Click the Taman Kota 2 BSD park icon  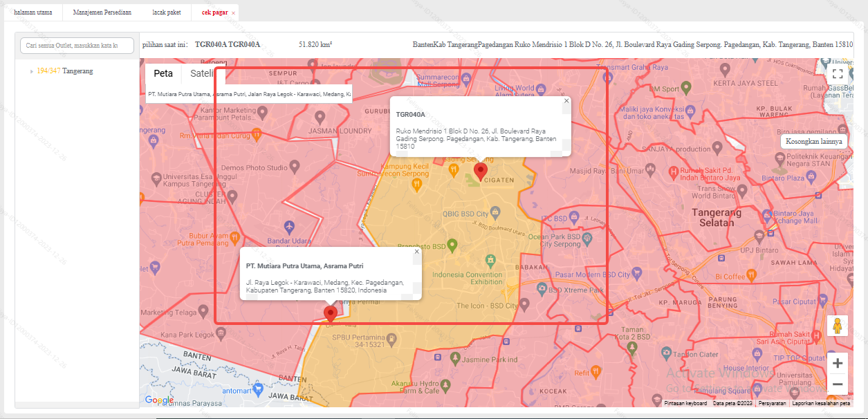point(631,347)
